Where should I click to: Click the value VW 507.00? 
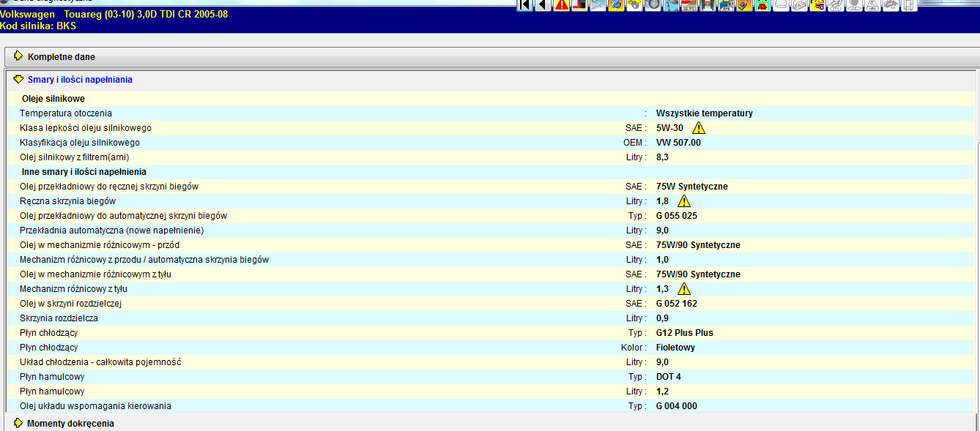click(x=678, y=143)
